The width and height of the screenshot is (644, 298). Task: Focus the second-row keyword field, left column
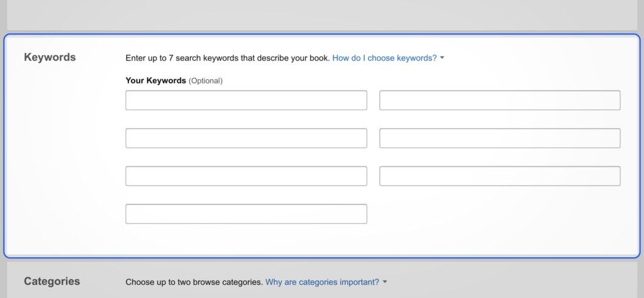tap(246, 138)
